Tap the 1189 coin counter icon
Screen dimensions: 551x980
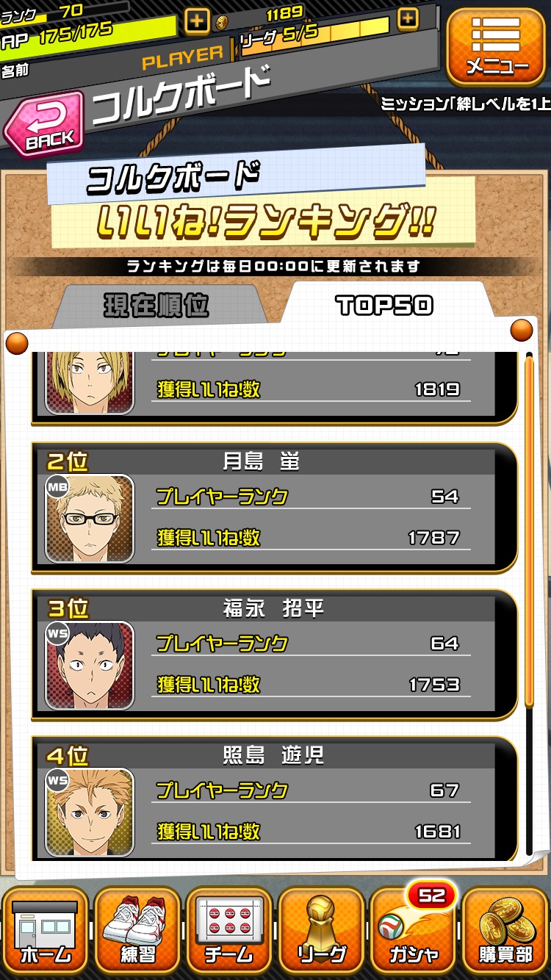222,23
